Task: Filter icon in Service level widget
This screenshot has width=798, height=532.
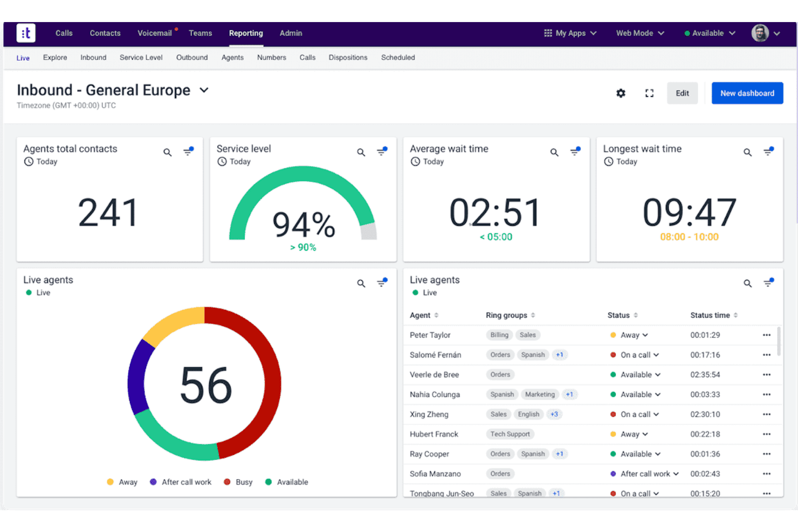Action: tap(382, 151)
